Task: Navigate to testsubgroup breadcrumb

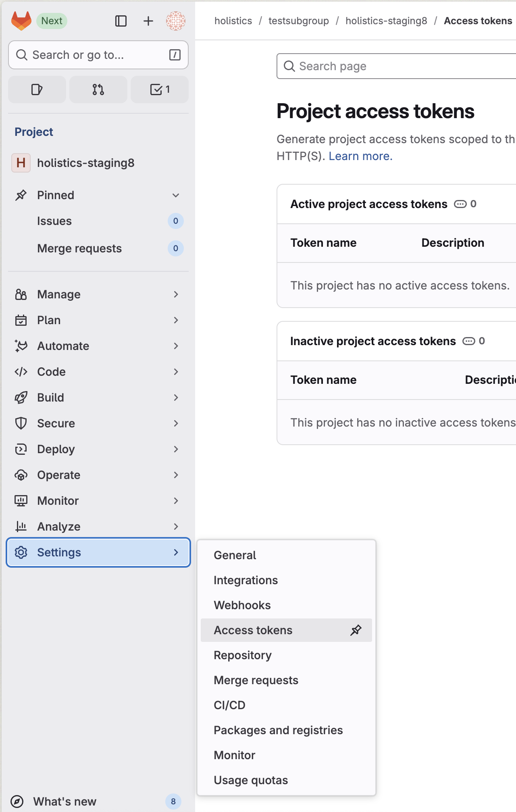Action: (x=298, y=21)
